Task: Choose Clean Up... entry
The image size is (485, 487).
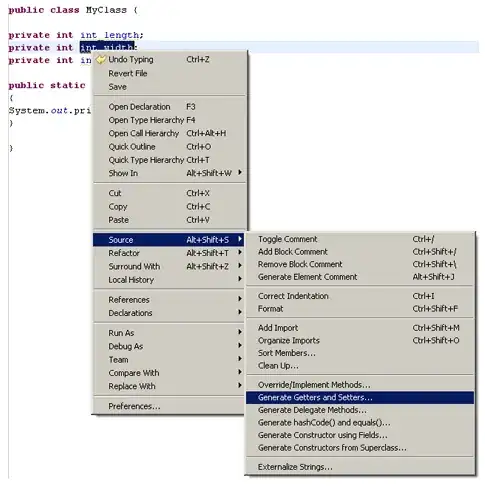Action: pos(360,366)
